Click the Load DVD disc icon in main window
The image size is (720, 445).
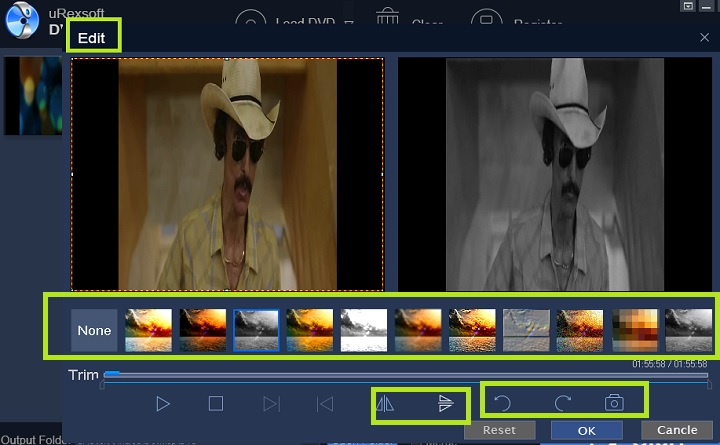point(251,16)
